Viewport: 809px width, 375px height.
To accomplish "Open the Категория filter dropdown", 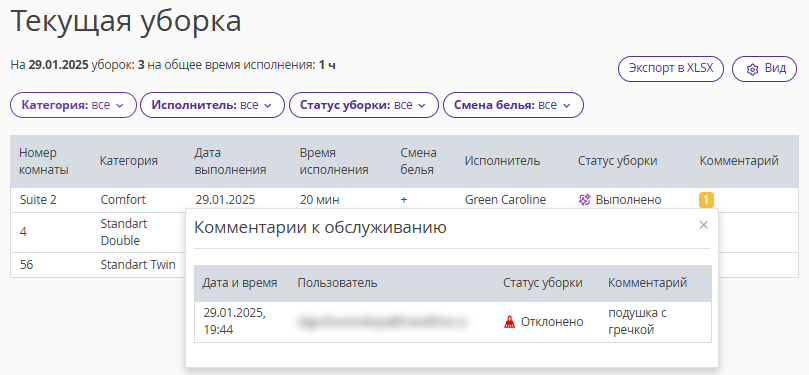I will 73,105.
